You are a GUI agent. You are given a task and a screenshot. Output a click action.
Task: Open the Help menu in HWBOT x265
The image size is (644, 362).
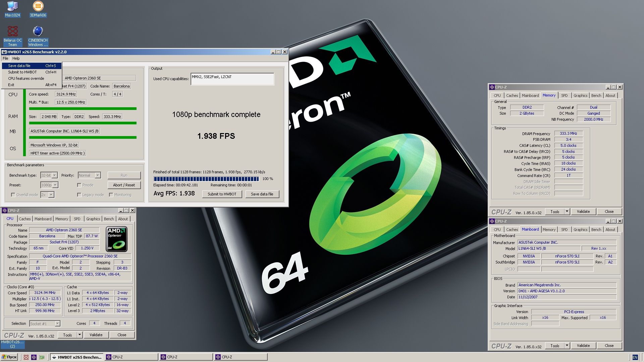(16, 58)
